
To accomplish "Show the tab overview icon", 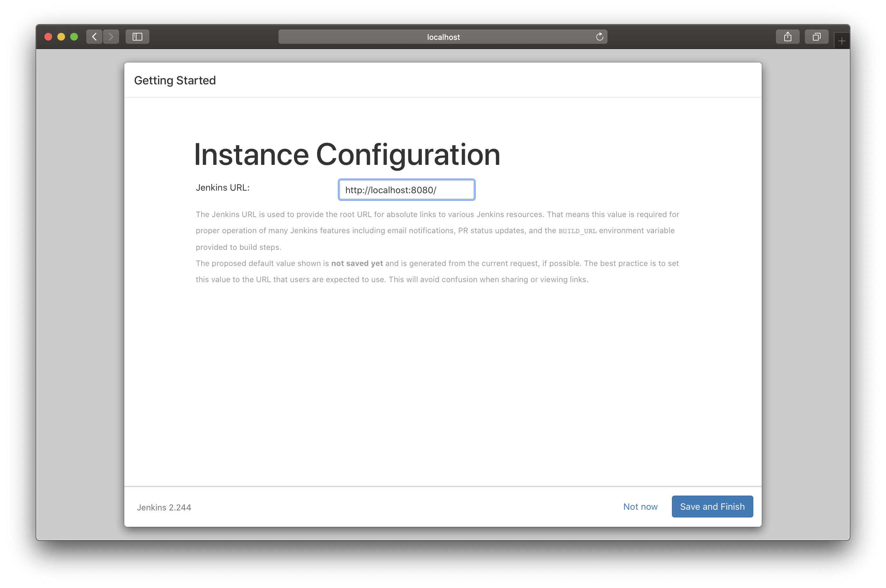I will click(x=816, y=37).
